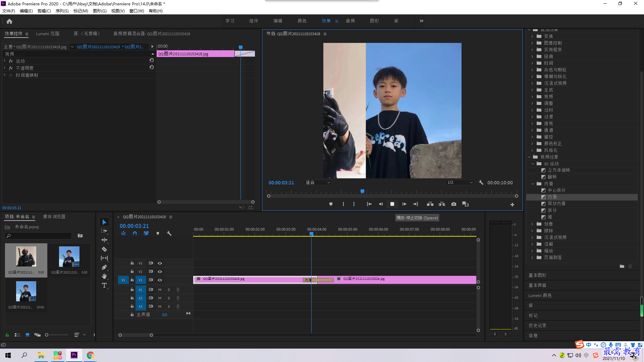Screen dimensions: 644x362
Task: Export frame with camera icon
Action: tap(454, 204)
